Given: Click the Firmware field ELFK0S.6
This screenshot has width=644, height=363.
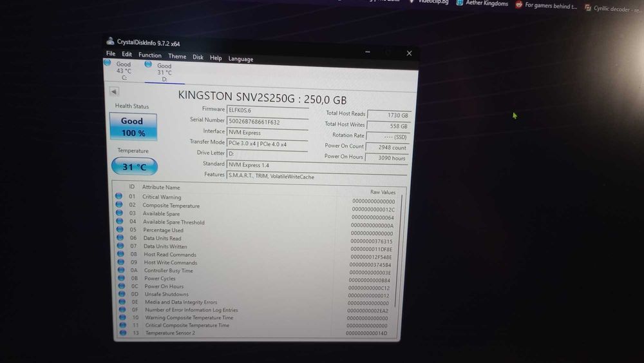Looking at the screenshot, I should tap(267, 110).
